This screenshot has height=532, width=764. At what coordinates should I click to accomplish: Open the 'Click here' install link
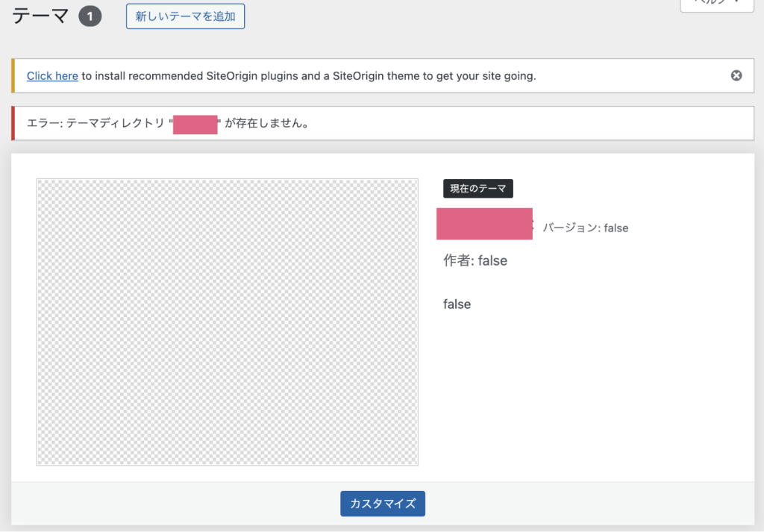click(52, 76)
